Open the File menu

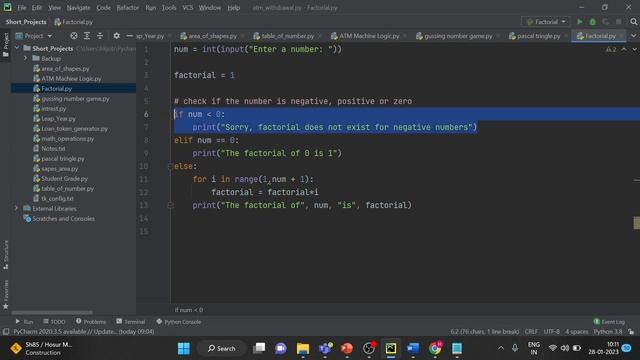tap(22, 7)
